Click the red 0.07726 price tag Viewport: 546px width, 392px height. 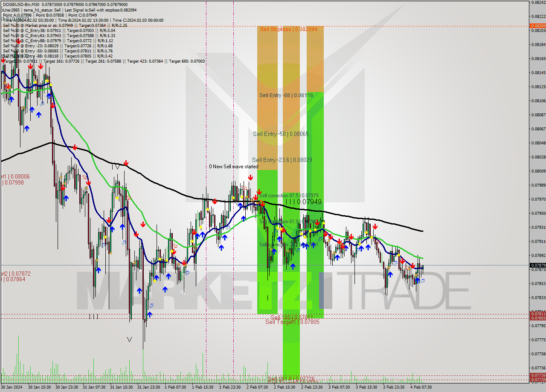pyautogui.click(x=537, y=375)
